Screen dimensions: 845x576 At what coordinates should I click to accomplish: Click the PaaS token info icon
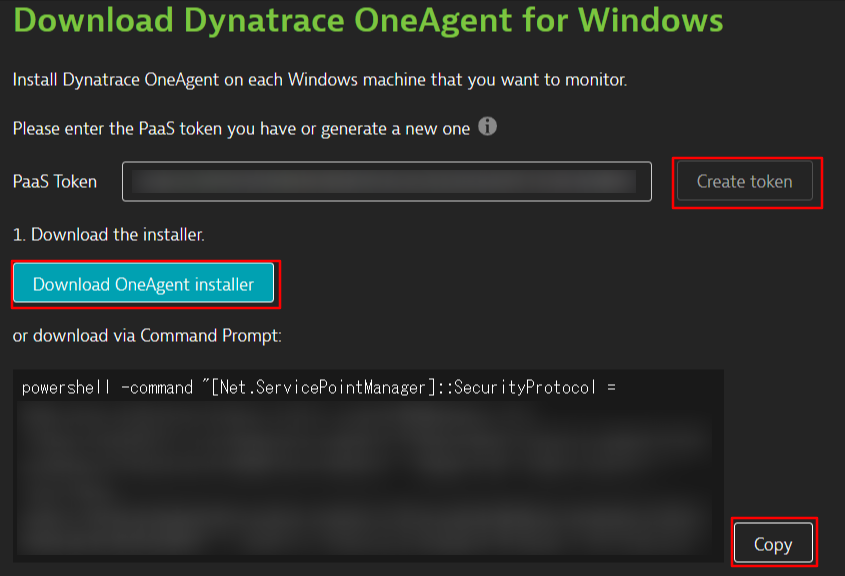tap(487, 127)
